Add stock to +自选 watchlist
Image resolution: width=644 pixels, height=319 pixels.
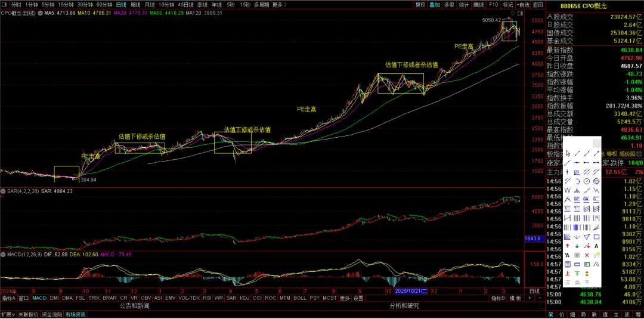pyautogui.click(x=523, y=5)
